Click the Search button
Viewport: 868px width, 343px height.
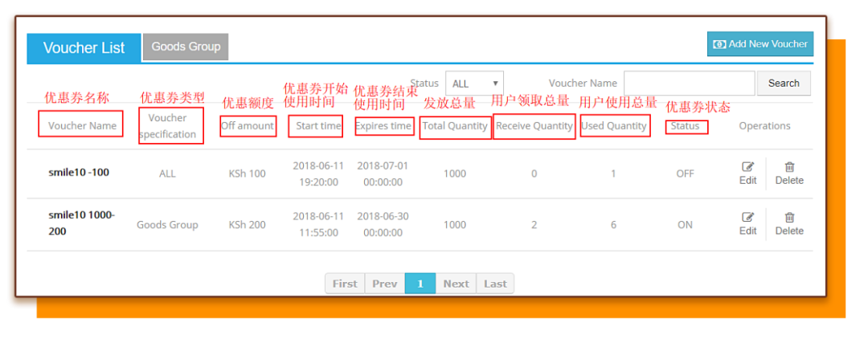point(784,84)
